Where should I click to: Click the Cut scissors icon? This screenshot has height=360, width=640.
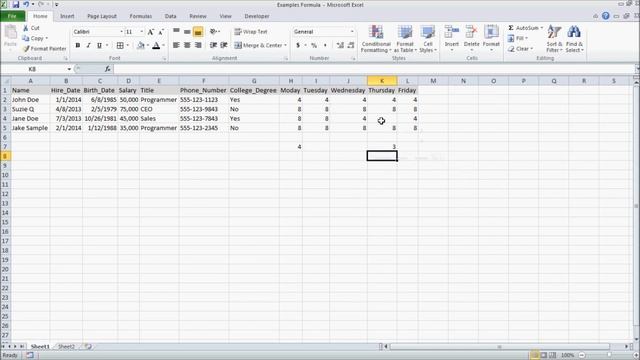pyautogui.click(x=26, y=28)
